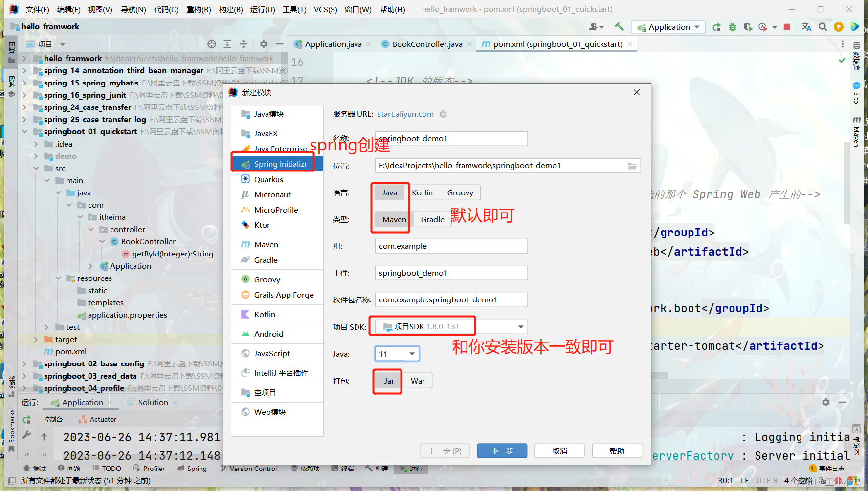Collapse springboot_01_quickstart tree node
This screenshot has width=868, height=491.
[x=25, y=131]
